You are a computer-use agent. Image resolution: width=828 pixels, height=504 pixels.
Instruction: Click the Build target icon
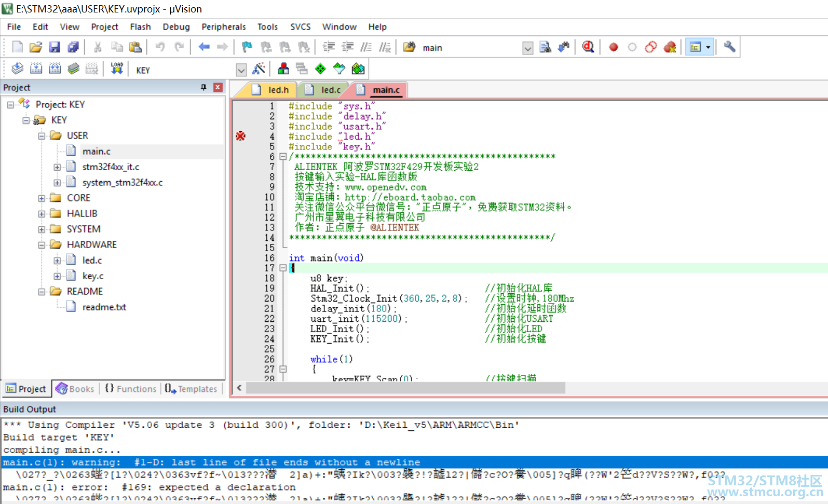pos(36,69)
